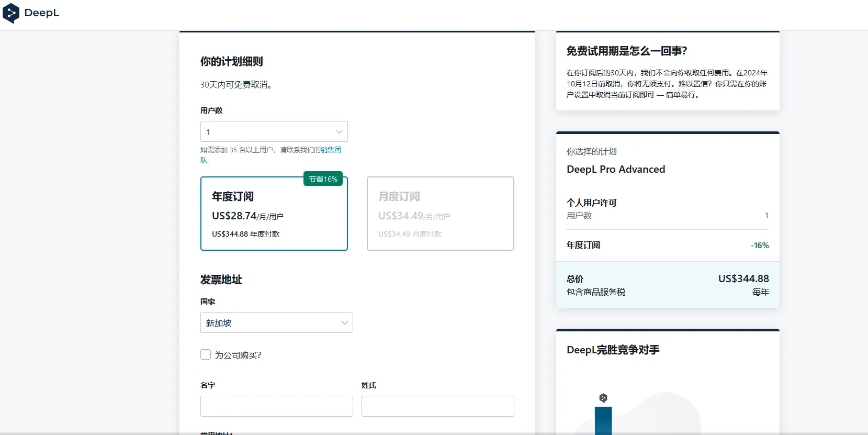The image size is (868, 435).
Task: Click the 发票地址 heading
Action: 221,280
